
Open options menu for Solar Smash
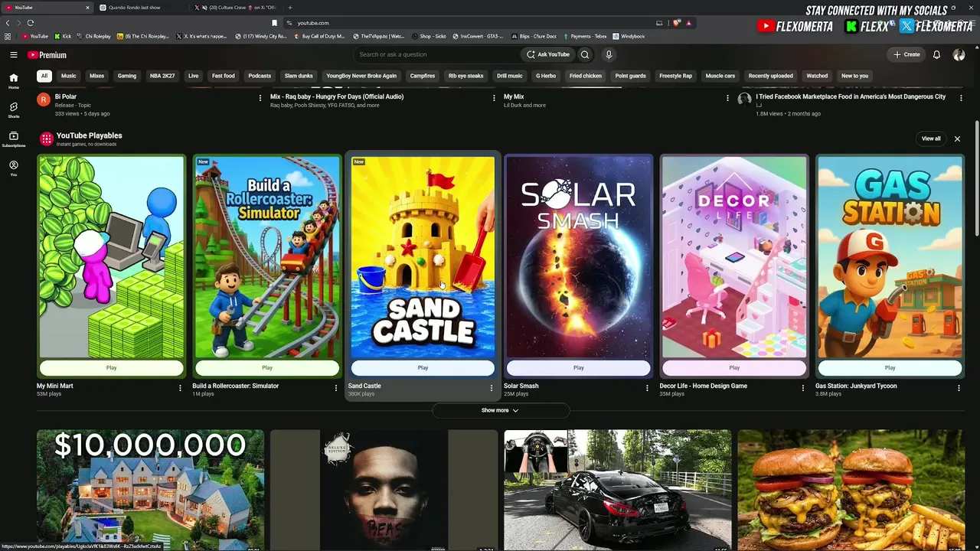click(648, 388)
